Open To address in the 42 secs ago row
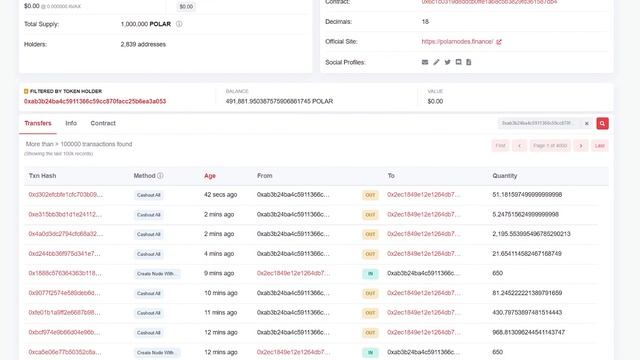 pyautogui.click(x=424, y=195)
